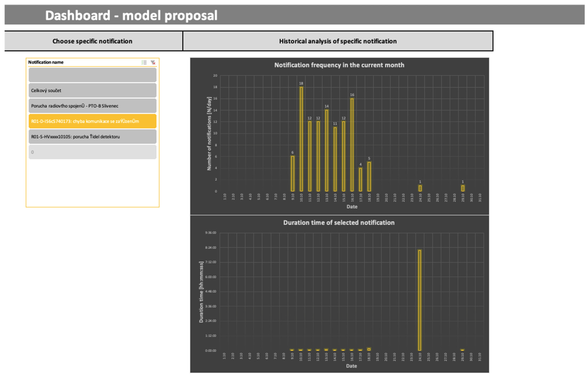Select 'Celkový součet' slicer item
Screen dimensions: 588x378
pyautogui.click(x=92, y=91)
